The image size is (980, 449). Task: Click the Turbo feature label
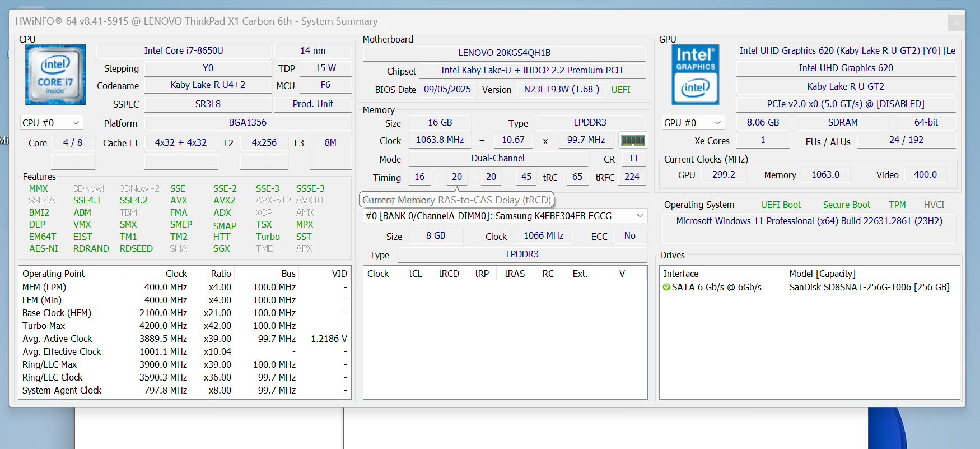point(268,237)
